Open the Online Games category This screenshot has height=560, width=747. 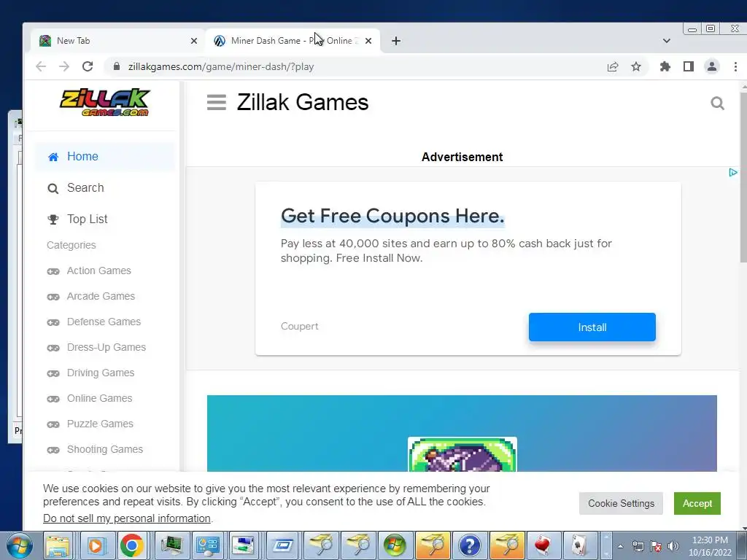(90, 399)
